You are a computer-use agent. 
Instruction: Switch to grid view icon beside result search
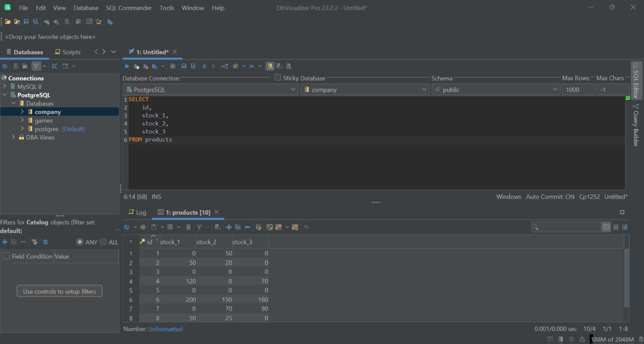click(606, 227)
